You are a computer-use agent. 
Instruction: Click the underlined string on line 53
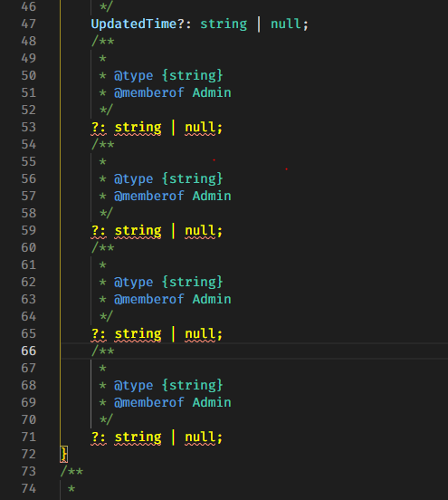coord(138,127)
